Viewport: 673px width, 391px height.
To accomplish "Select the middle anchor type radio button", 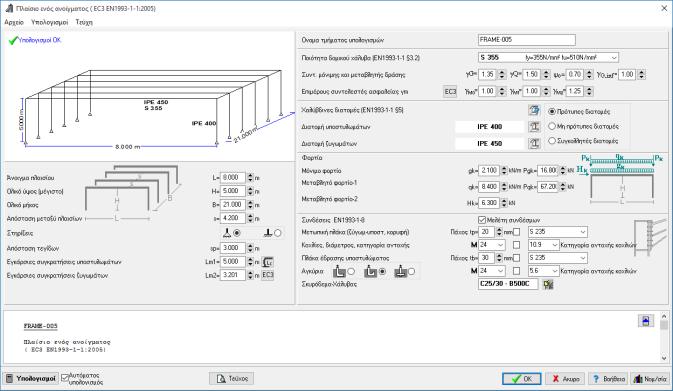I will [382, 271].
